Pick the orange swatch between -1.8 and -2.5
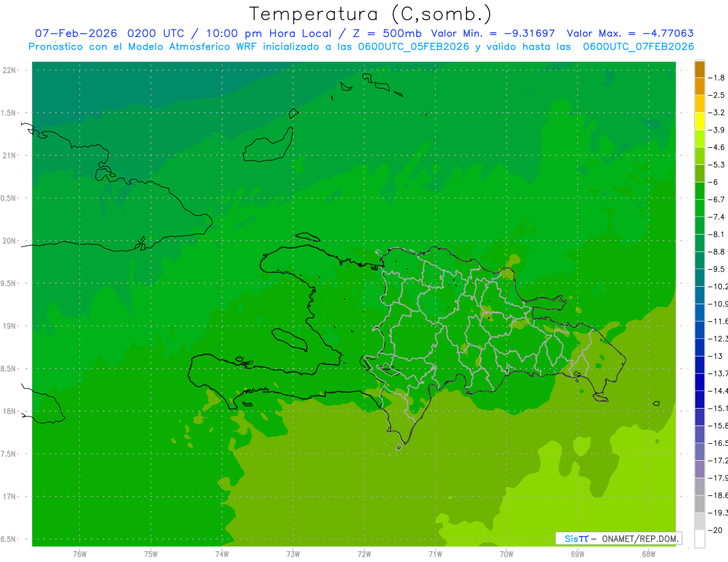The width and height of the screenshot is (728, 562). click(699, 87)
